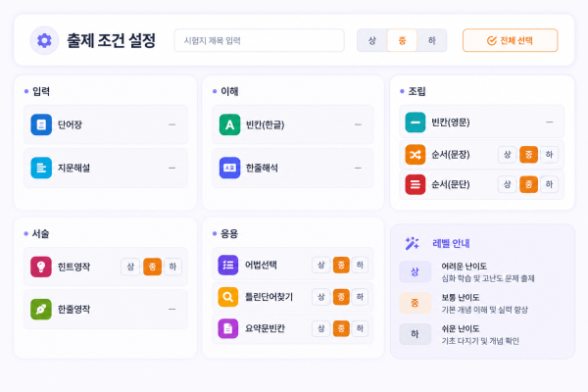Screen dimensions: 588x392
Task: Set 힌트영작 difficulty to 중
Action: coord(152,267)
